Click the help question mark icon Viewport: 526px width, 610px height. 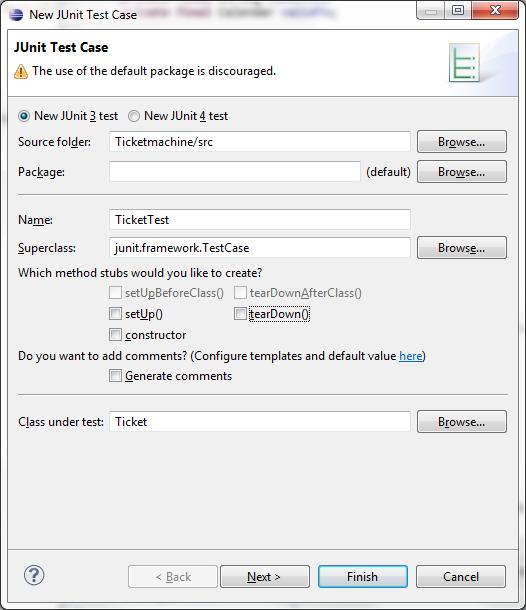[34, 575]
